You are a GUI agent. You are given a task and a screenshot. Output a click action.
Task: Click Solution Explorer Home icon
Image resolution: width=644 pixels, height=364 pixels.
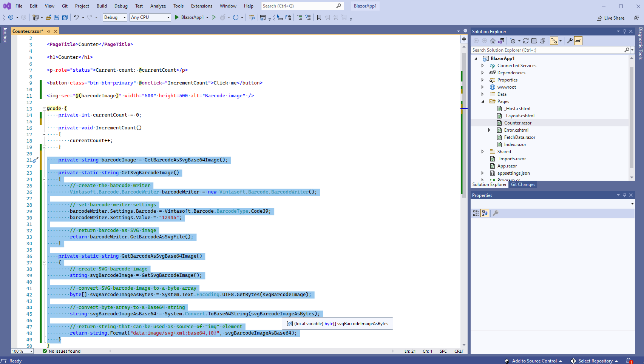[x=493, y=41]
